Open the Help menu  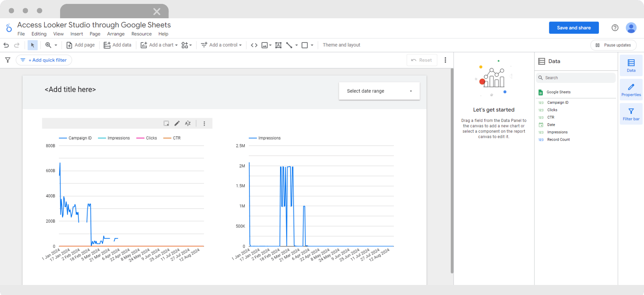pos(163,34)
